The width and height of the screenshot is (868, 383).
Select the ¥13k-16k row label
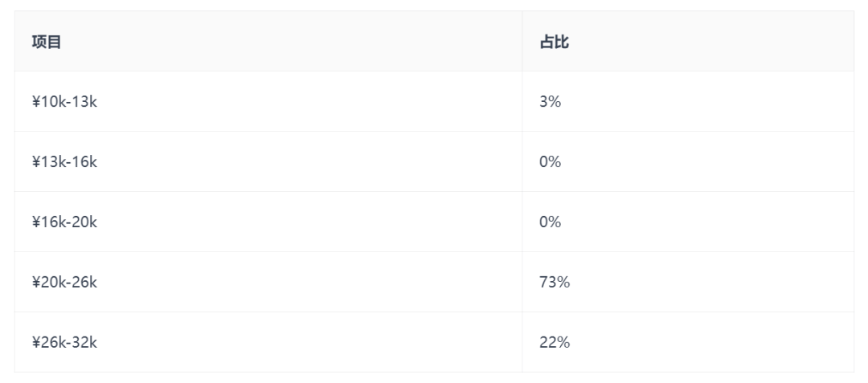click(x=64, y=162)
